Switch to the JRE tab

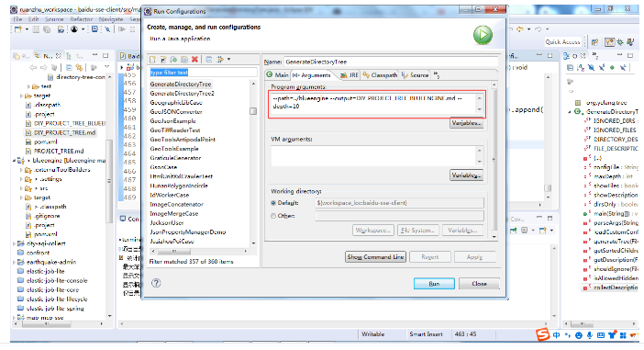coord(350,74)
